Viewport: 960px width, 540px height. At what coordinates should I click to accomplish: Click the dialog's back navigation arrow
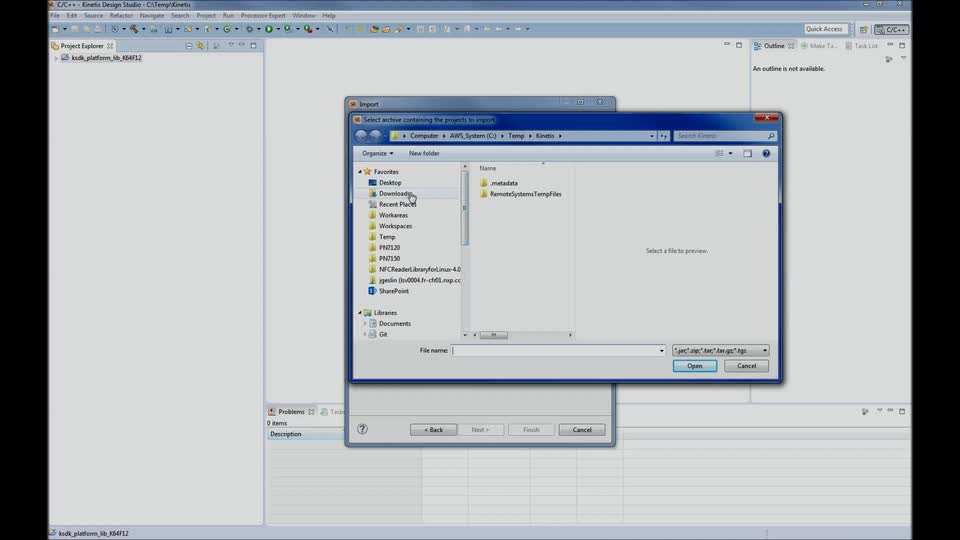[x=361, y=136]
